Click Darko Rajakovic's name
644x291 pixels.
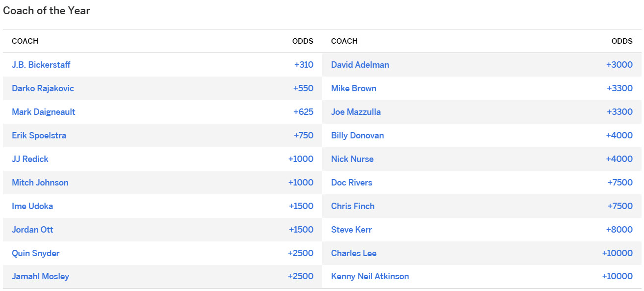pos(43,88)
